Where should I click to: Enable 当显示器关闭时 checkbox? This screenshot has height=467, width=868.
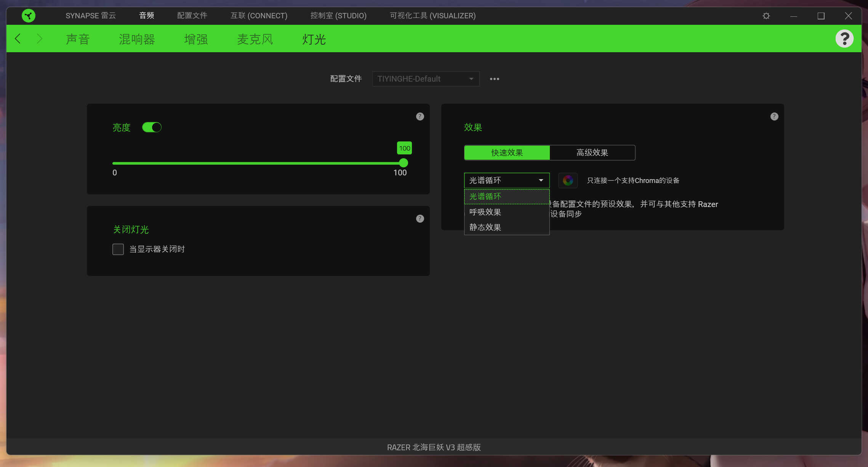click(118, 249)
